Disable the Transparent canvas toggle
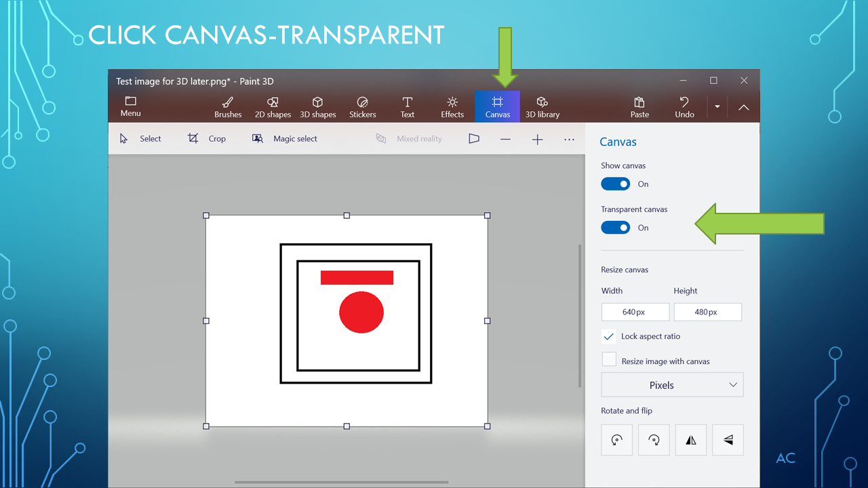Viewport: 868px width, 488px height. tap(615, 227)
